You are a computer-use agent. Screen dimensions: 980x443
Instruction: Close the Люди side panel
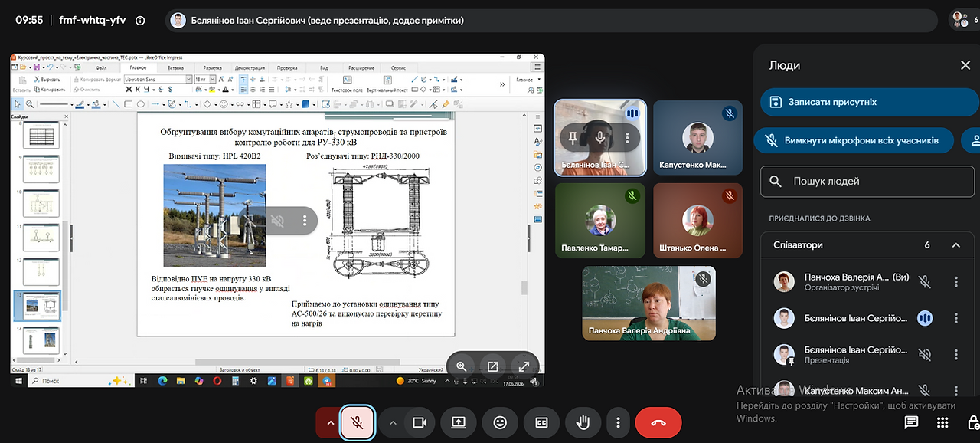point(965,65)
